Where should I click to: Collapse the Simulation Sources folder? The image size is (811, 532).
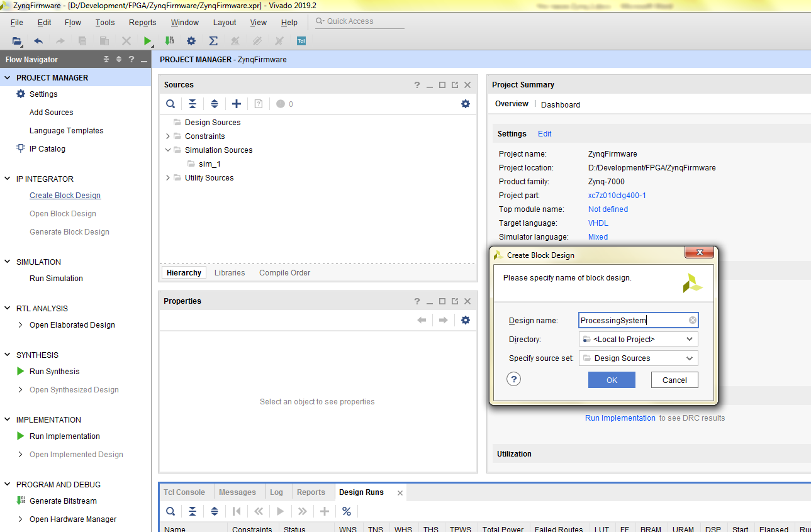(x=168, y=150)
